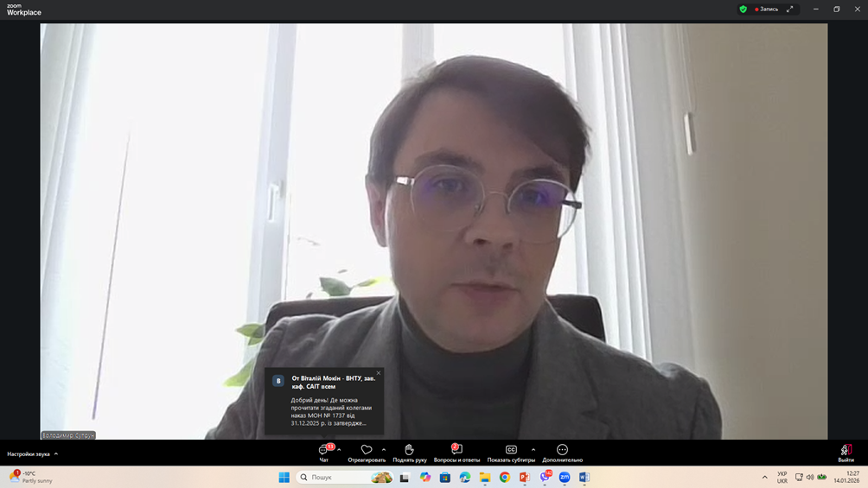868x488 pixels.
Task: Switch to Google Chrome on the taskbar
Action: [505, 477]
